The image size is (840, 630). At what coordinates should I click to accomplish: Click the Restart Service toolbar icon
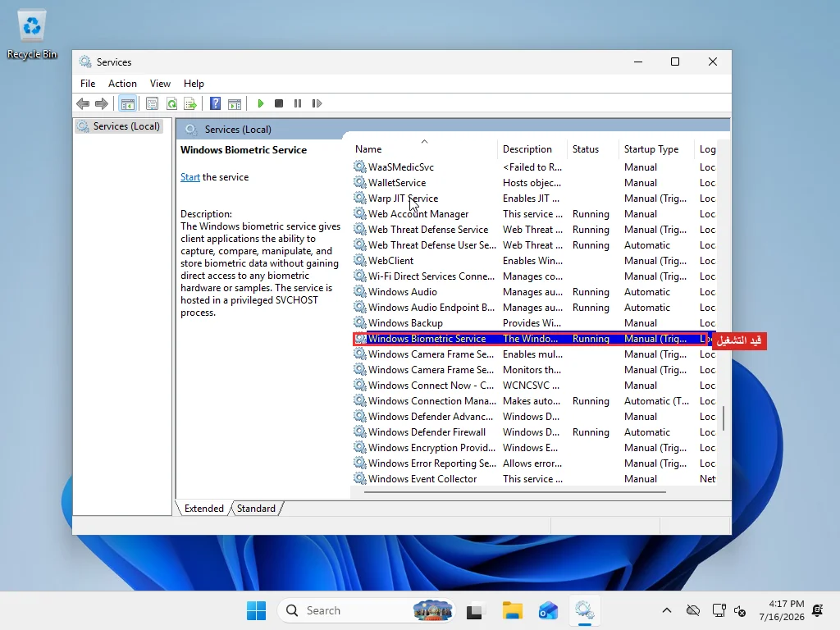[x=317, y=103]
